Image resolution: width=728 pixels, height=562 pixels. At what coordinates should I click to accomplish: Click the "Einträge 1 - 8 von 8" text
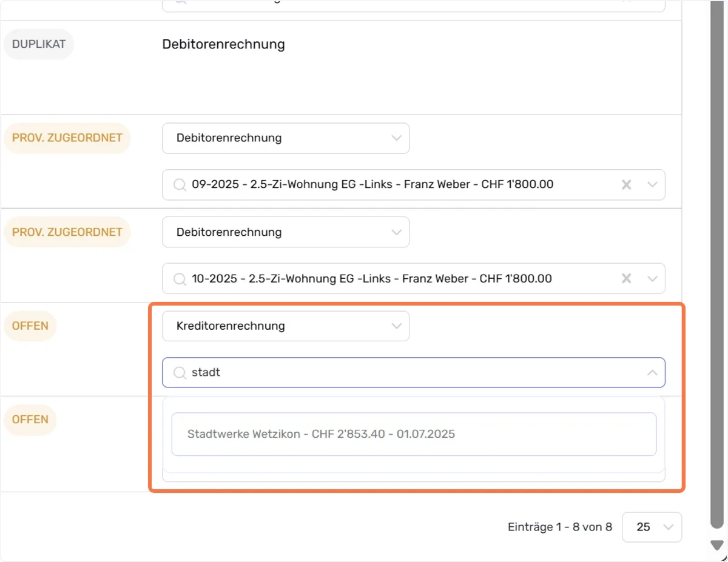(x=560, y=527)
